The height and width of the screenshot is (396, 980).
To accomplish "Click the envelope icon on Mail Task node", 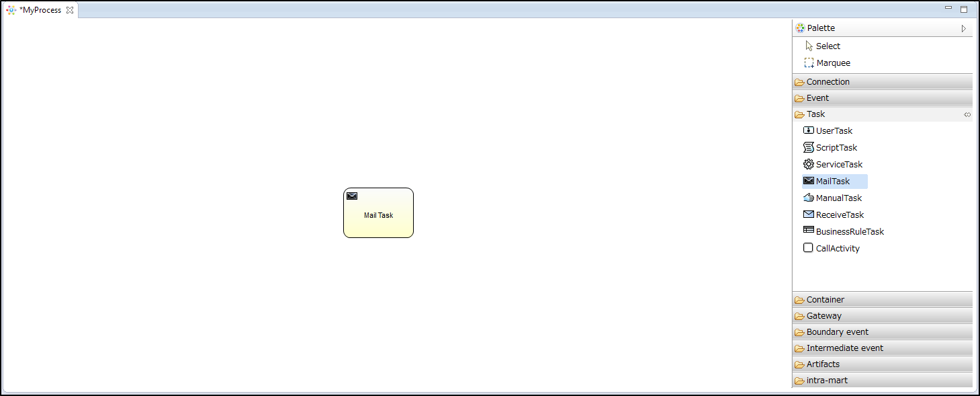I will click(x=352, y=196).
